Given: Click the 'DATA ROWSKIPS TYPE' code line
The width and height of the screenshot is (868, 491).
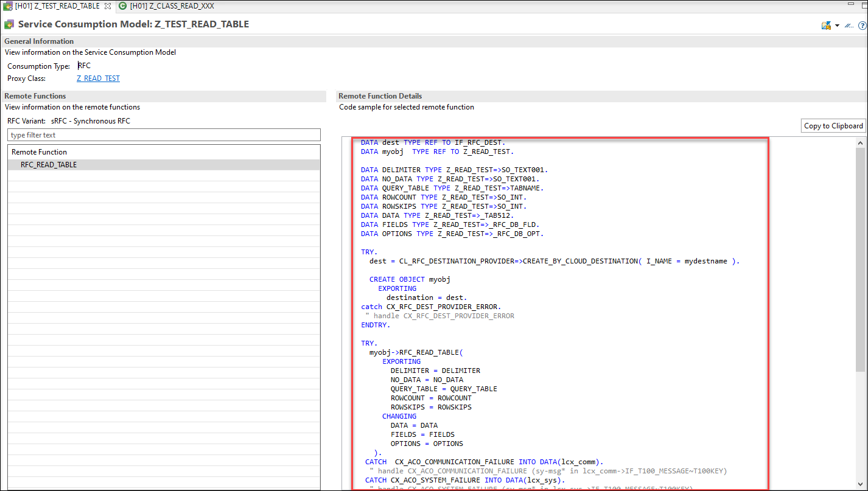Looking at the screenshot, I should (x=444, y=206).
